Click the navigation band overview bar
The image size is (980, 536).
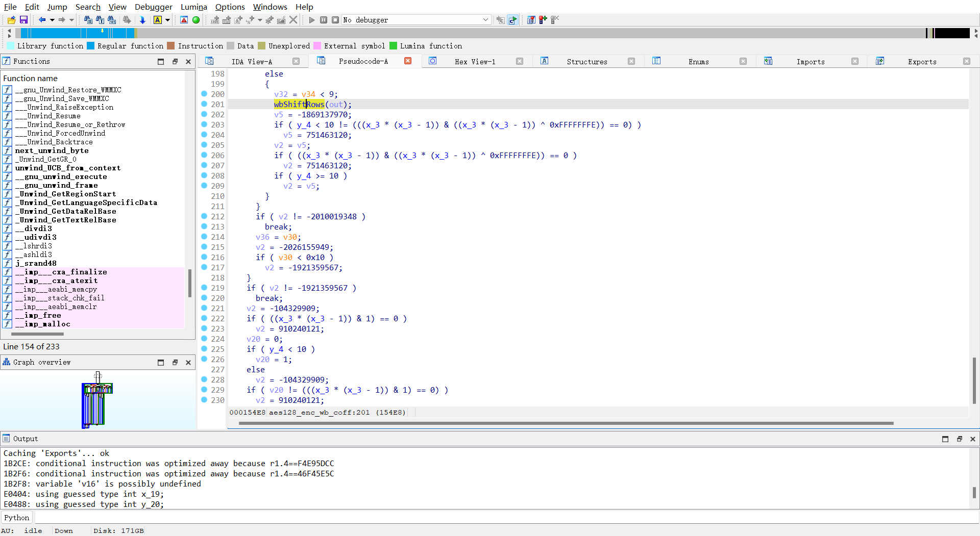(x=493, y=33)
